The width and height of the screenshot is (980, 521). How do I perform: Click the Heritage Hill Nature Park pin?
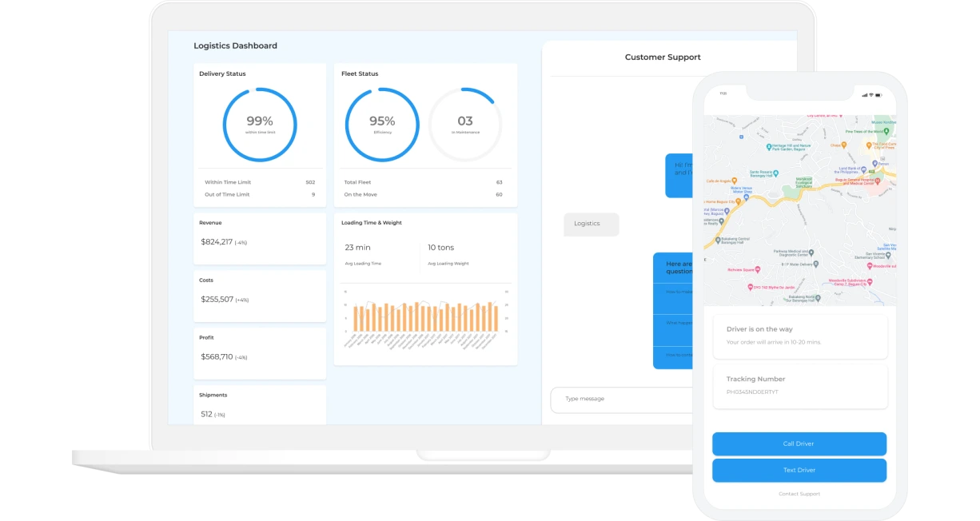click(x=768, y=146)
